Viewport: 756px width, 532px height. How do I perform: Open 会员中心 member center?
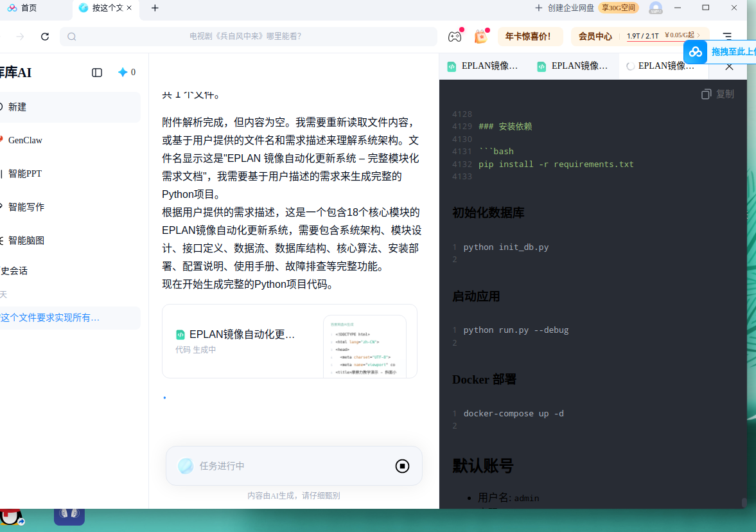(595, 37)
